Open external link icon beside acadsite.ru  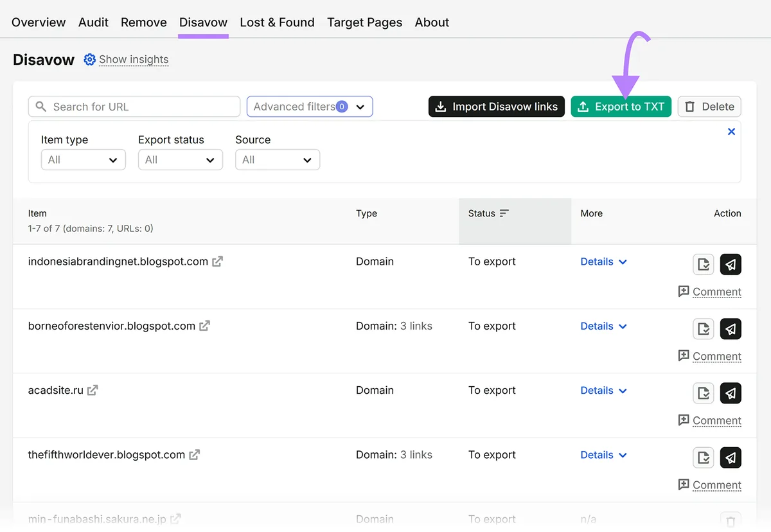pyautogui.click(x=93, y=390)
